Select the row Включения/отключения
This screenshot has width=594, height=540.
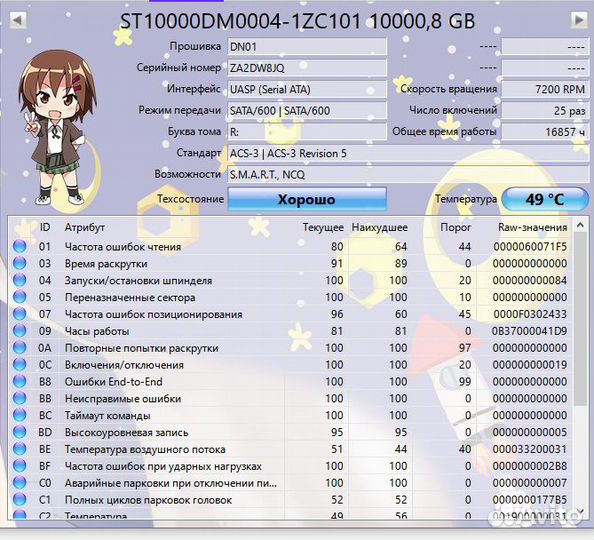pos(290,365)
